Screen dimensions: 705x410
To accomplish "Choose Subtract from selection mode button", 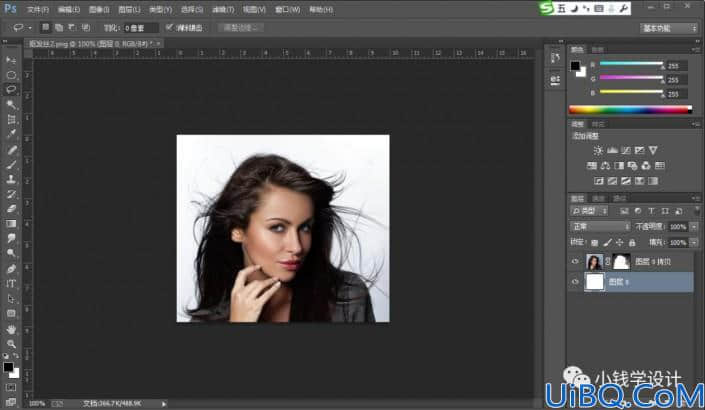I will click(72, 28).
